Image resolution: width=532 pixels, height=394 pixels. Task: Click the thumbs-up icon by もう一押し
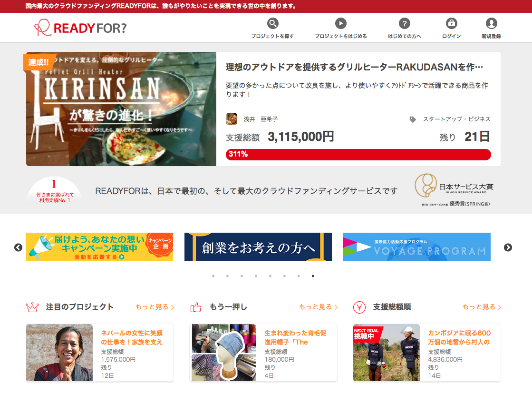pyautogui.click(x=196, y=307)
